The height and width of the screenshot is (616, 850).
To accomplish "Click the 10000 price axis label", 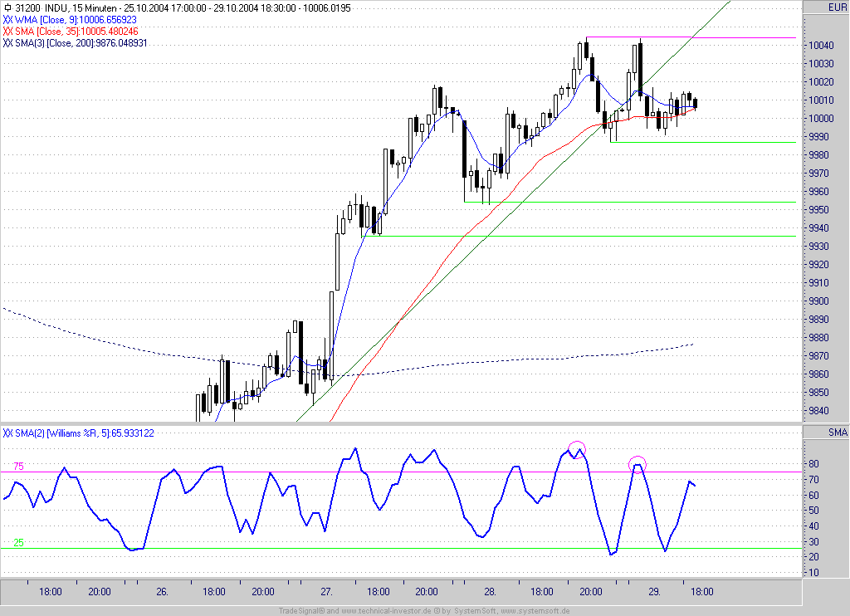I will point(821,118).
